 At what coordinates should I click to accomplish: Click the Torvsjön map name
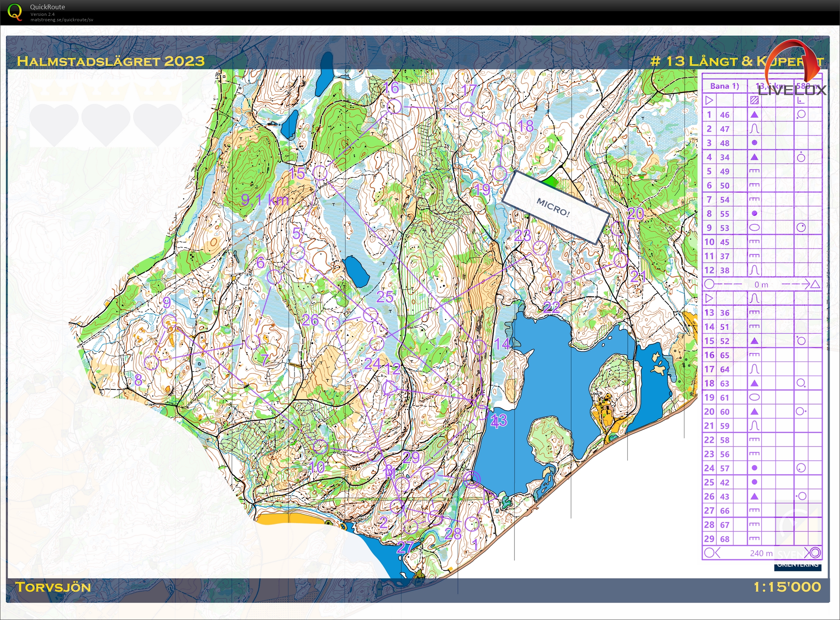(x=54, y=587)
